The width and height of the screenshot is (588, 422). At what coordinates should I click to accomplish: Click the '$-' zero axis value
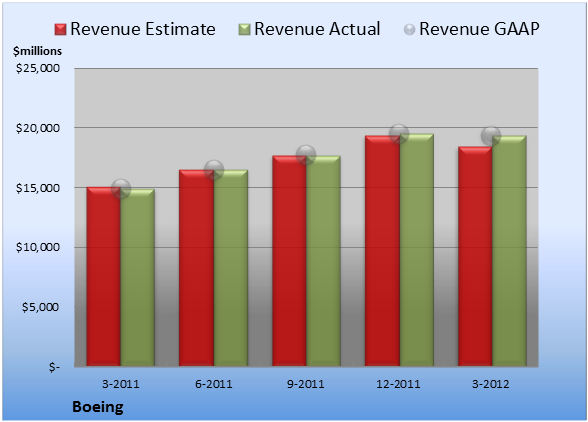click(54, 367)
